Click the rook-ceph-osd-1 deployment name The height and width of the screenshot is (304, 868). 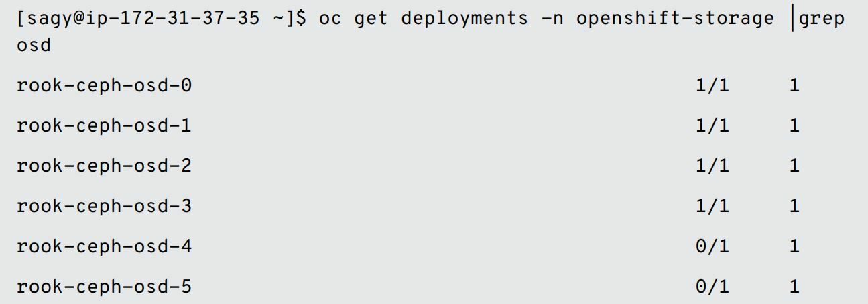click(104, 125)
